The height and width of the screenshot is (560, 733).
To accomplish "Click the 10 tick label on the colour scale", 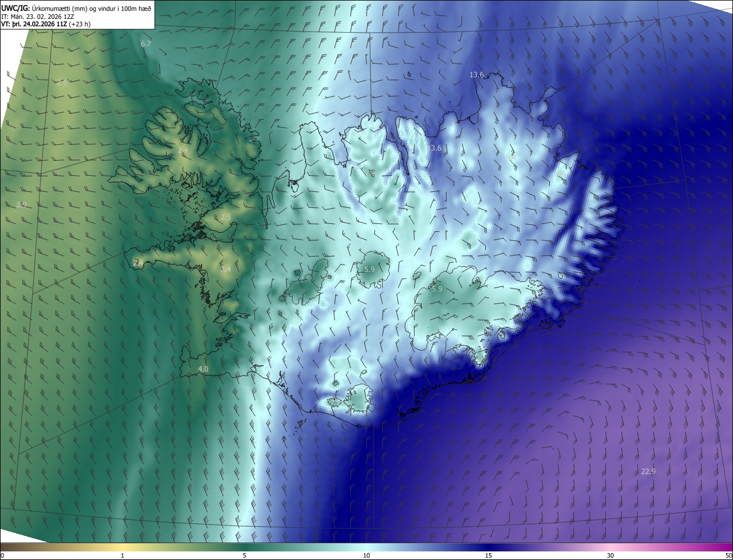I will 366,556.
